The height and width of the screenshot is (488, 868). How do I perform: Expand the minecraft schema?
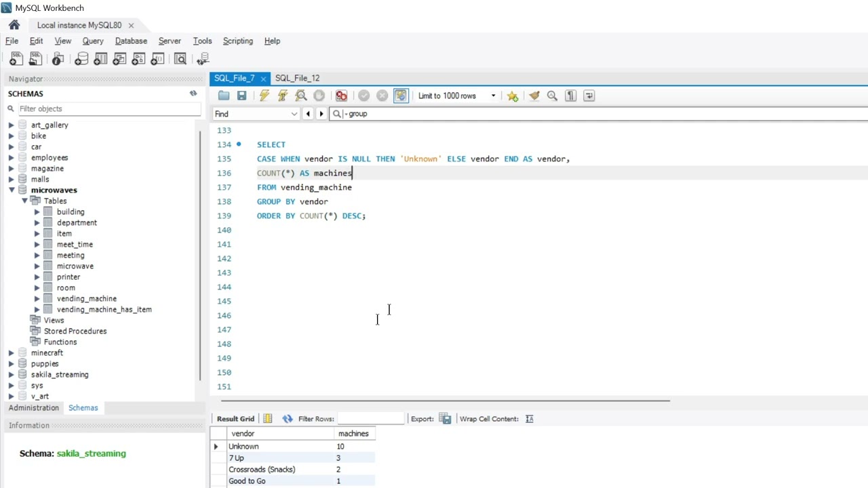(11, 352)
